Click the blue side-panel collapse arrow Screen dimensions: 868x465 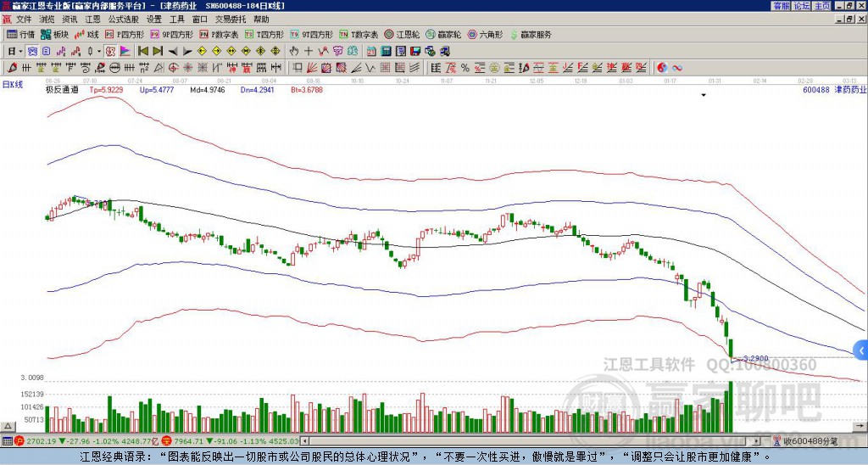click(861, 350)
